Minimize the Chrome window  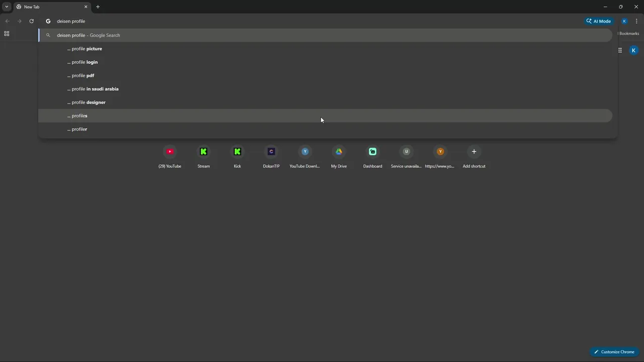pos(605,7)
